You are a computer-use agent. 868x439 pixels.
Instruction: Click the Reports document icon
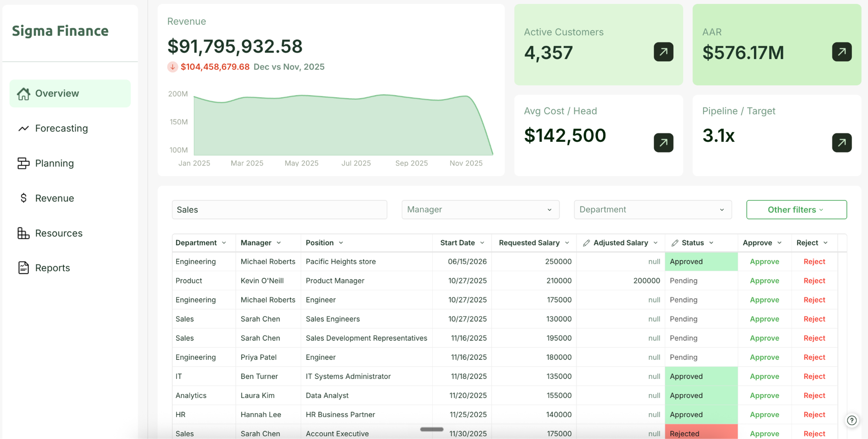(23, 268)
